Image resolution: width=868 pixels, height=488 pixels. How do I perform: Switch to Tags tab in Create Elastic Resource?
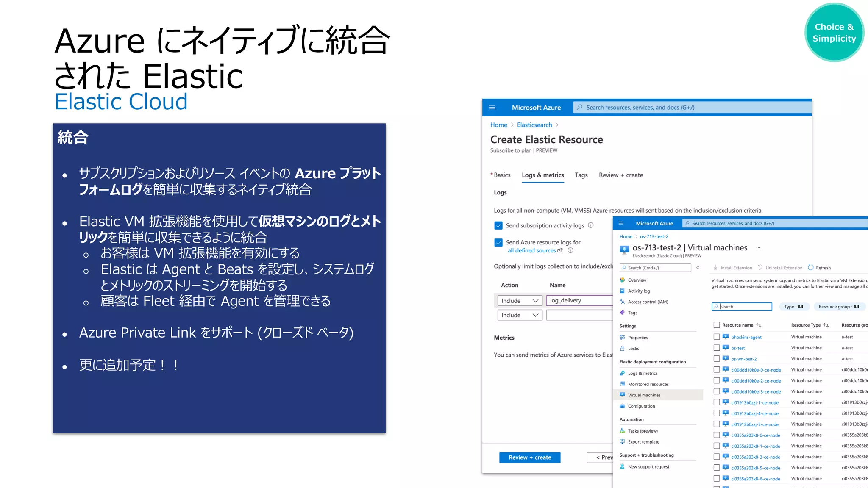[581, 175]
